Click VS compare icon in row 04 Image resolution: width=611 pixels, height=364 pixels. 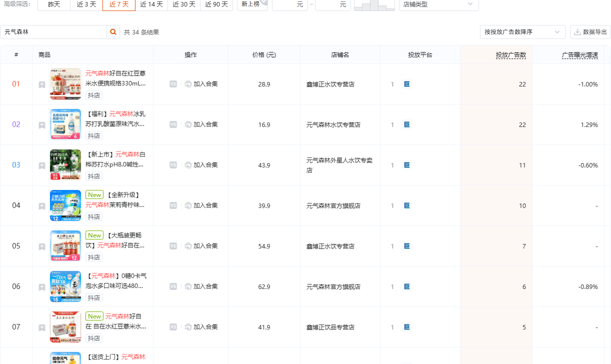click(173, 205)
